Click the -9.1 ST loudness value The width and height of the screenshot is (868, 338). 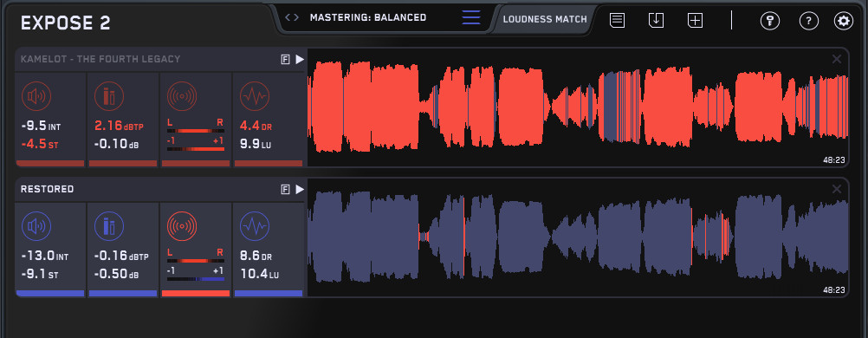tap(40, 274)
